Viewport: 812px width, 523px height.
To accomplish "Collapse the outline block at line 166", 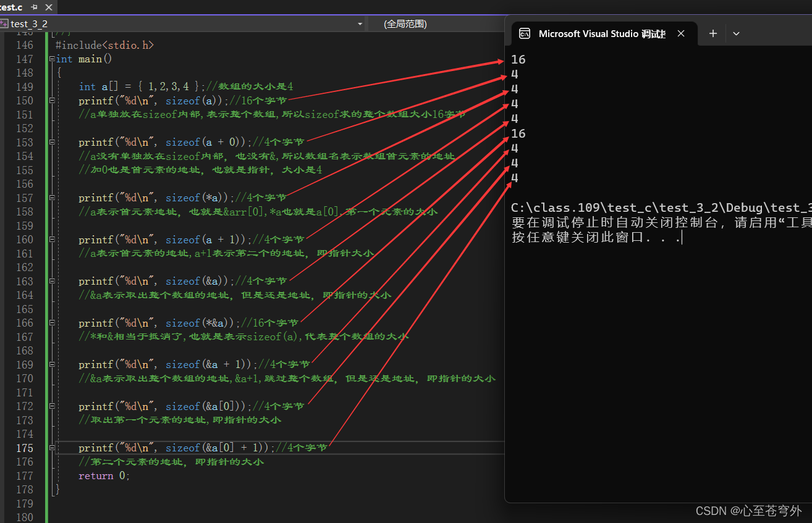I will pyautogui.click(x=51, y=323).
